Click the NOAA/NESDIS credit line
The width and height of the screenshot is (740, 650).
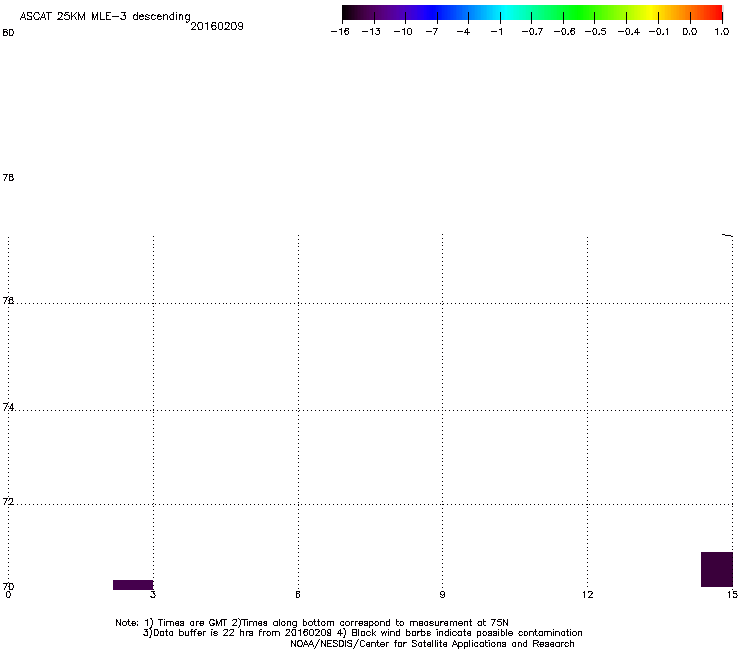pos(432,644)
